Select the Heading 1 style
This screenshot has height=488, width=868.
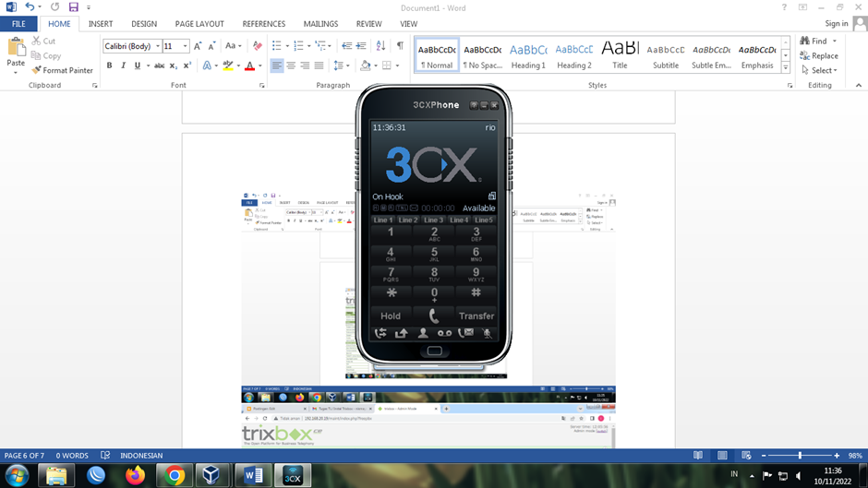coord(528,55)
